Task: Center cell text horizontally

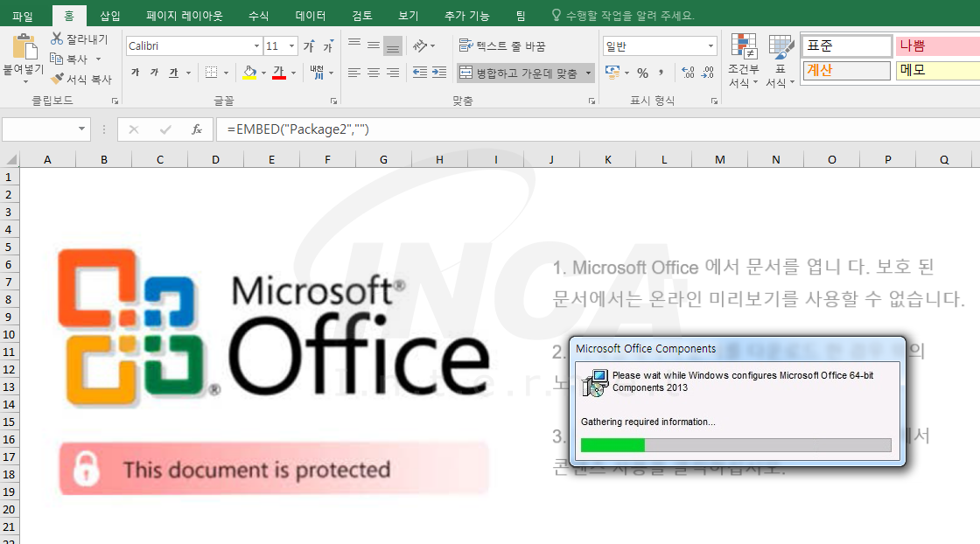Action: point(374,73)
